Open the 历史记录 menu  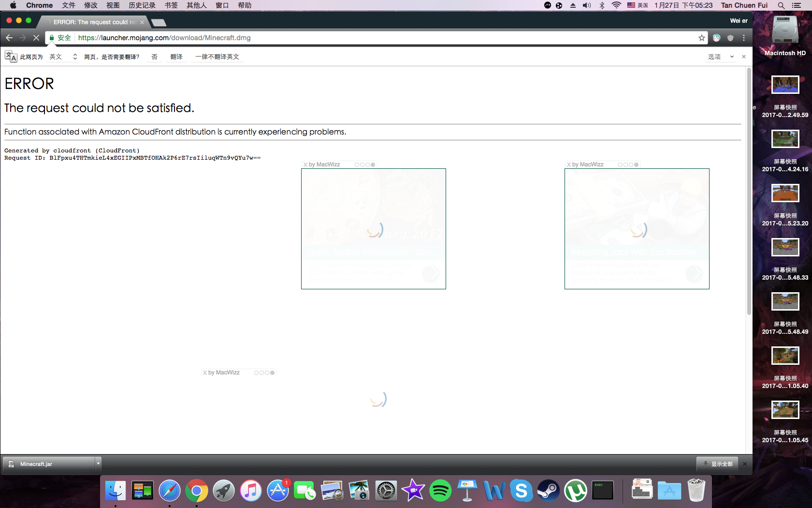point(142,5)
